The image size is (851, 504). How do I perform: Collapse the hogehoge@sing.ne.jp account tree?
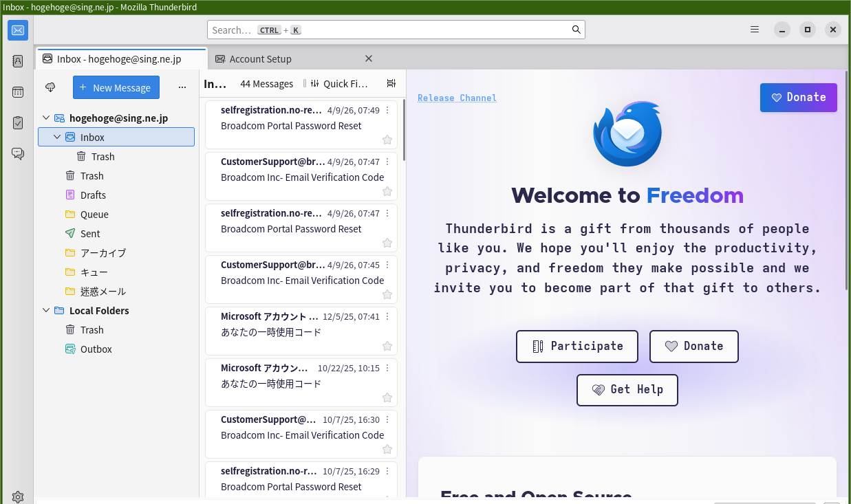pos(46,118)
